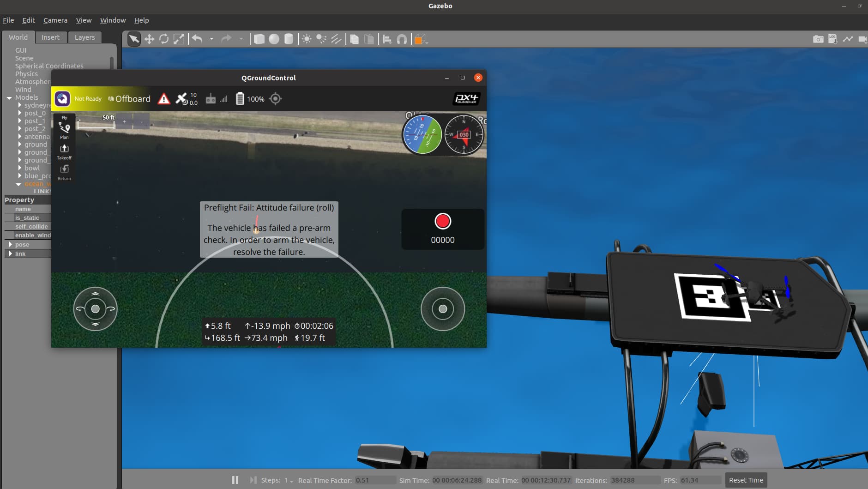Screen dimensions: 868x489
Task: Pause the simulation
Action: click(x=235, y=480)
